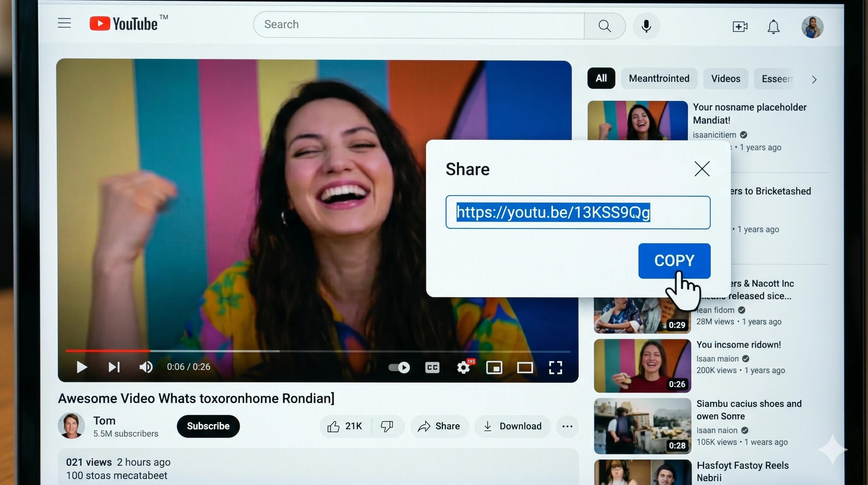Open the notifications bell
This screenshot has height=485, width=868.
click(773, 27)
